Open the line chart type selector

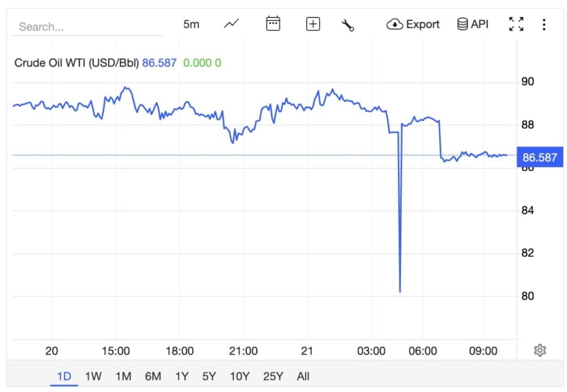pos(231,24)
